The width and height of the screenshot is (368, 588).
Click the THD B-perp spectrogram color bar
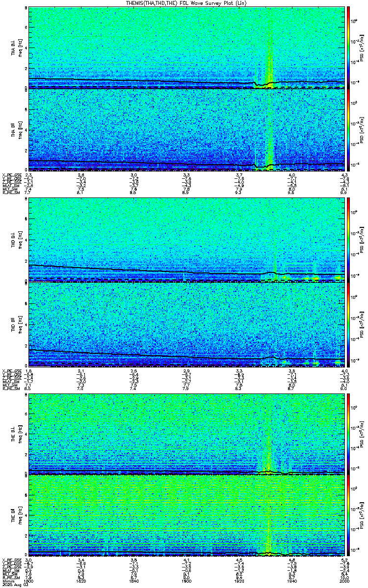tap(348, 239)
